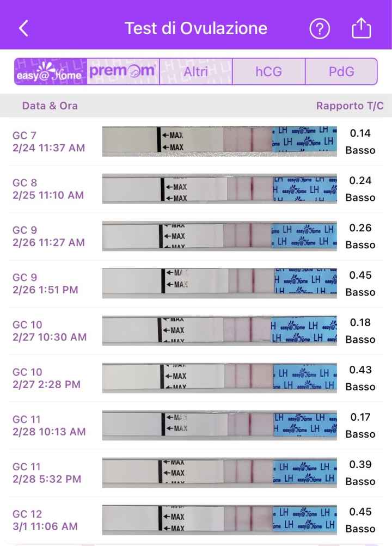Open the 2/26 11:27 AM strip image
This screenshot has height=546, width=392.
pos(219,236)
